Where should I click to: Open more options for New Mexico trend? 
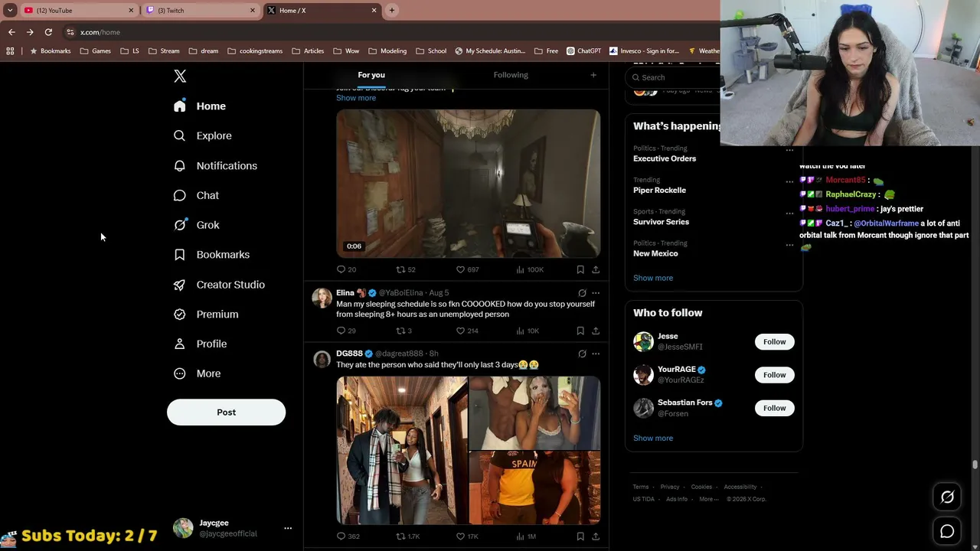tap(789, 246)
